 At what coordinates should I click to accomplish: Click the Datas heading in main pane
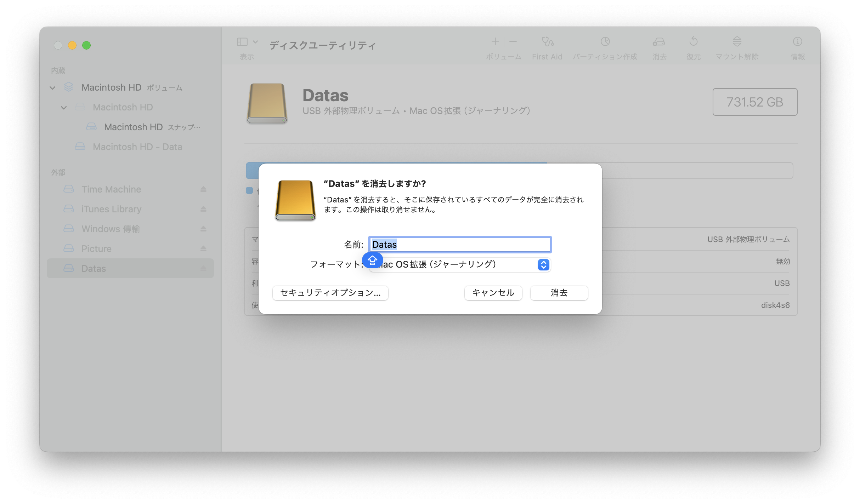[326, 95]
